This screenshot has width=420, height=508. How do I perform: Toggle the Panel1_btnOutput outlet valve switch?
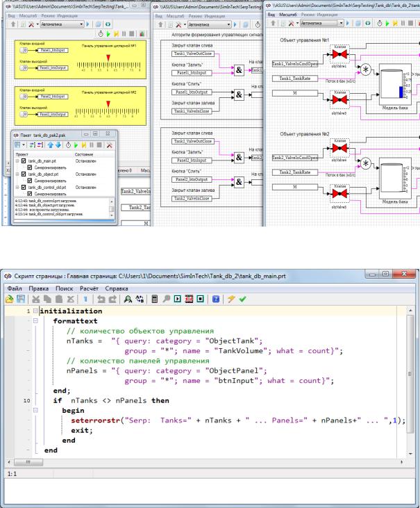(24, 67)
